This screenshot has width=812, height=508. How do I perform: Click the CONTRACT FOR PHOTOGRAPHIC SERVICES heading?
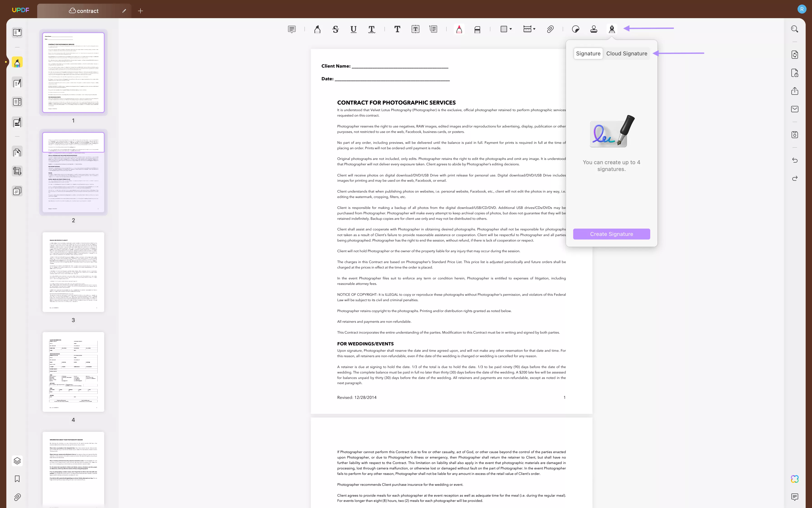coord(396,103)
